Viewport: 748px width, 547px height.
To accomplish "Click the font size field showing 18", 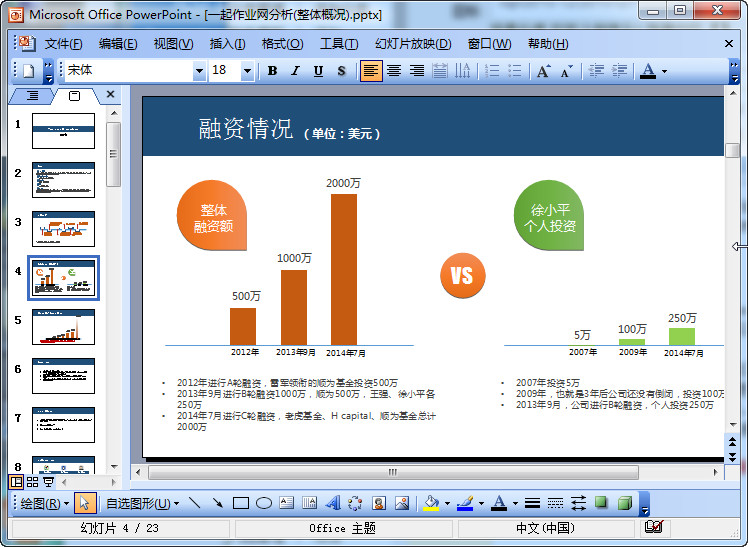I will [225, 71].
